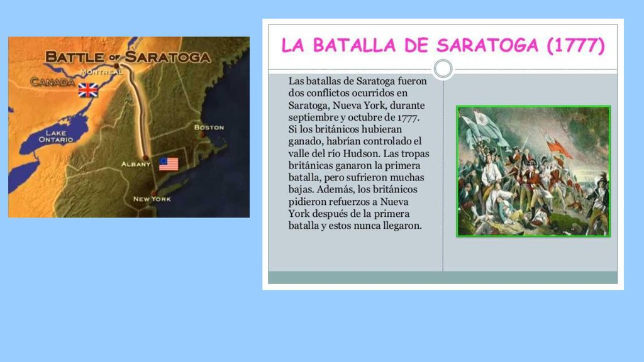Click the circle ornament below the slide title
Viewport: 644px width, 362px height.
pyautogui.click(x=443, y=69)
